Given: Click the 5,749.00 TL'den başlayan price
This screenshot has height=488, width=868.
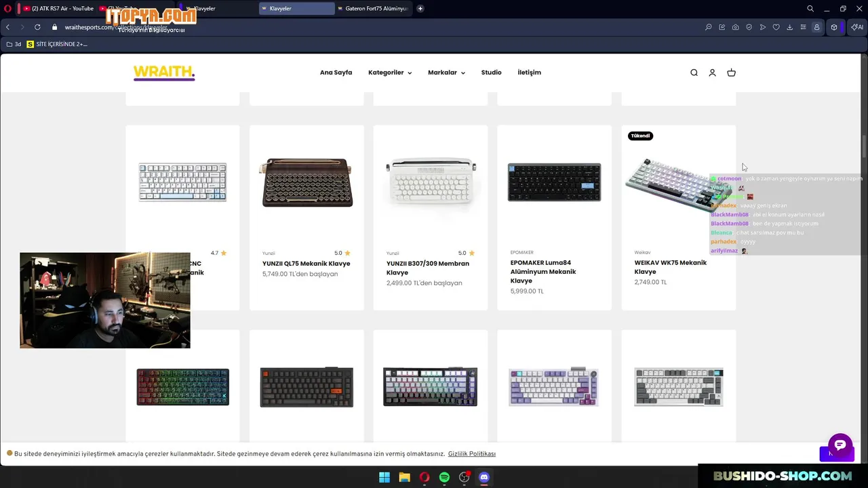Looking at the screenshot, I should pyautogui.click(x=300, y=274).
